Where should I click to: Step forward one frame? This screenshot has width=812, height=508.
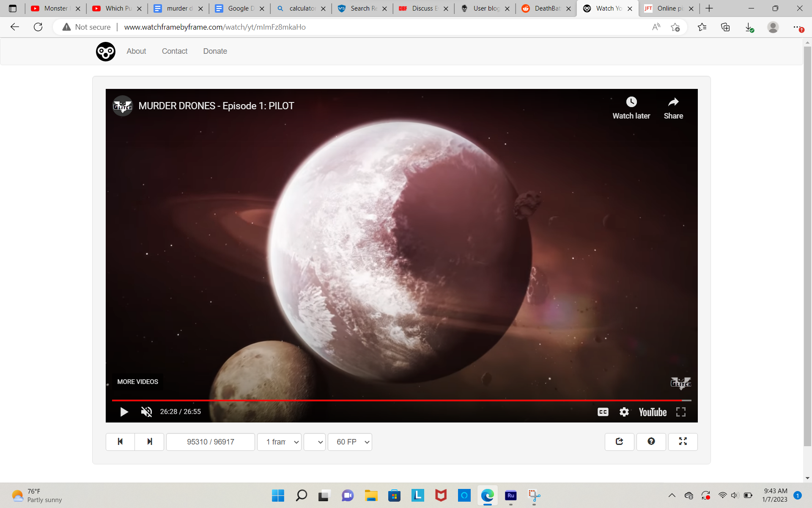click(149, 442)
